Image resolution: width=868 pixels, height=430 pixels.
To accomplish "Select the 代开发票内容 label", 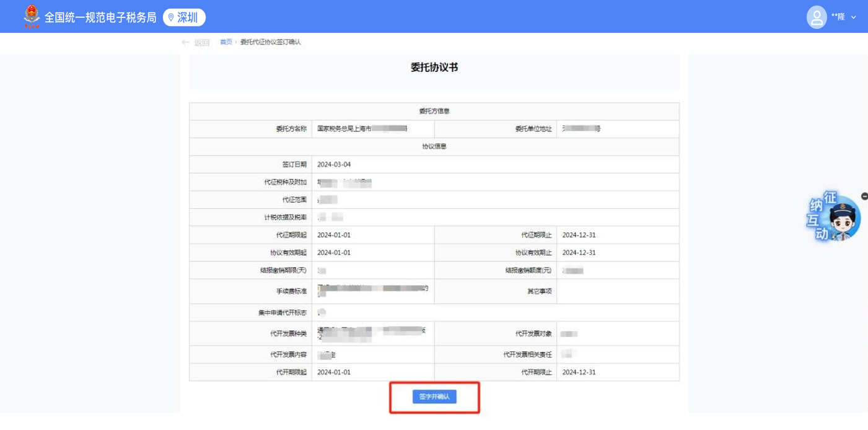I will click(x=288, y=355).
